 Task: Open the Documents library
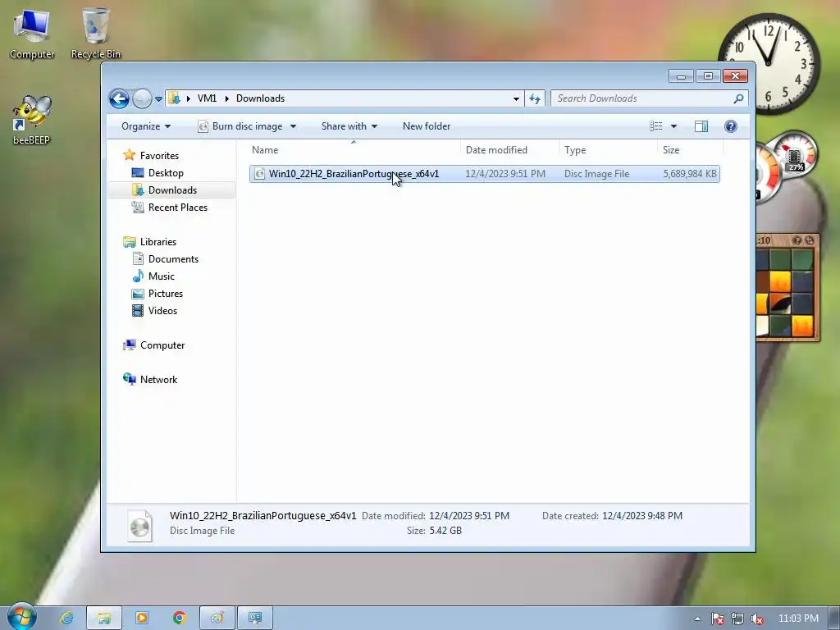coord(173,259)
